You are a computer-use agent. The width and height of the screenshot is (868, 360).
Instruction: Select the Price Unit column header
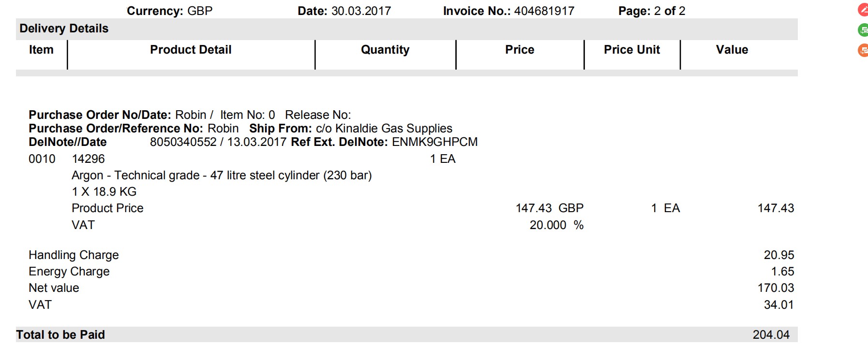pos(632,50)
